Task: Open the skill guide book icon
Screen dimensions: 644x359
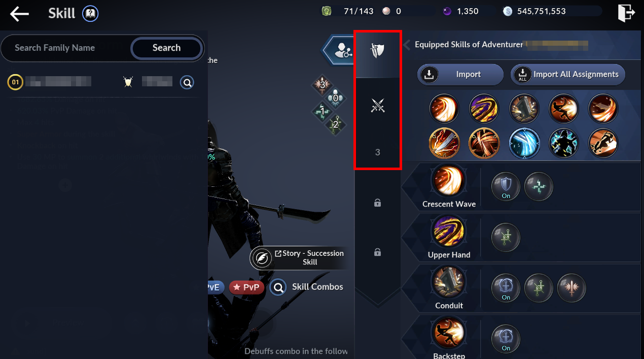Action: tap(90, 14)
